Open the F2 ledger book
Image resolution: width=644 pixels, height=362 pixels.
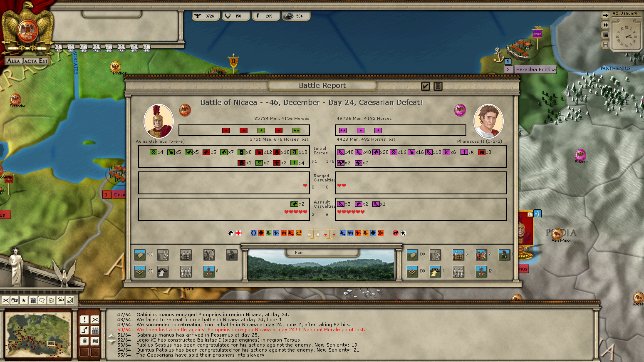(71, 48)
